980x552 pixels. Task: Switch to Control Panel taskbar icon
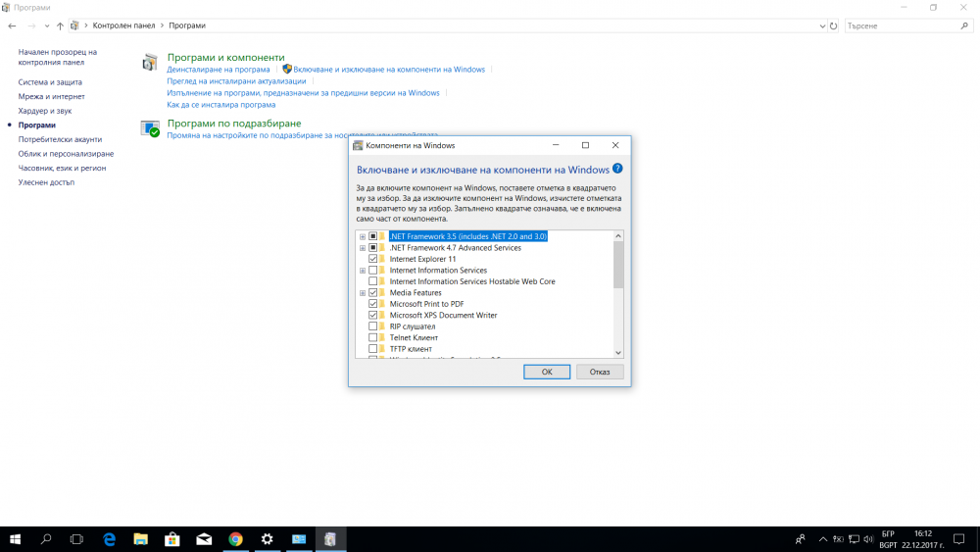click(x=299, y=539)
